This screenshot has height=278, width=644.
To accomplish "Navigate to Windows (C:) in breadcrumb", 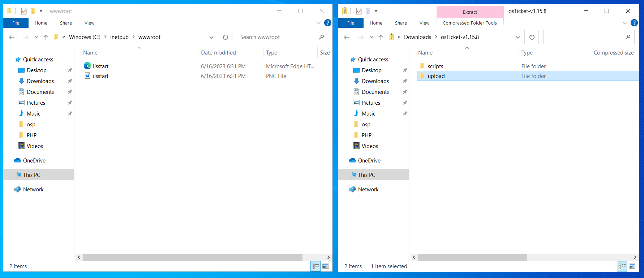I will click(x=85, y=37).
